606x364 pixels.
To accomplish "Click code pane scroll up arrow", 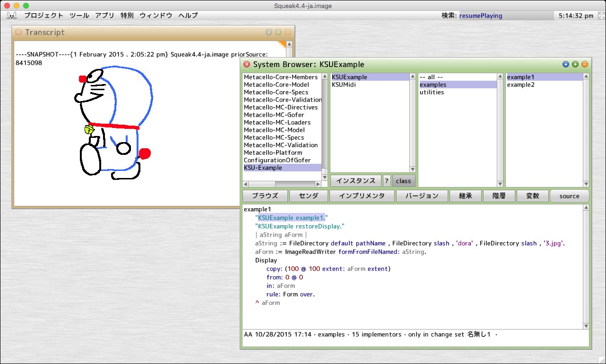I will (587, 208).
